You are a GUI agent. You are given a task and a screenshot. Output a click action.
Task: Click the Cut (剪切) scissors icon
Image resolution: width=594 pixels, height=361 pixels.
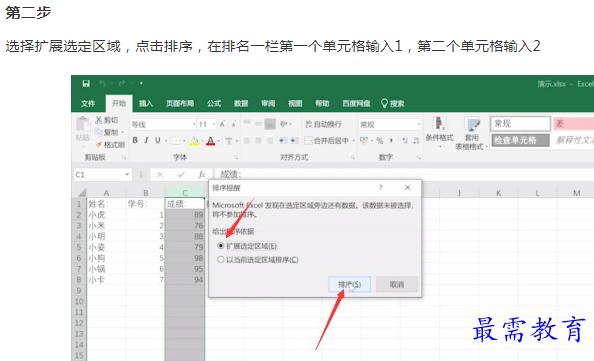pyautogui.click(x=98, y=120)
